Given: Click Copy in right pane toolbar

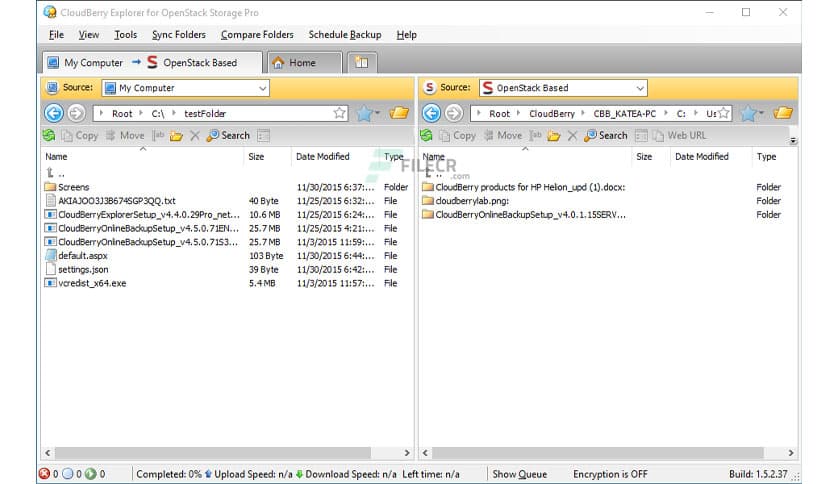Looking at the screenshot, I should [x=457, y=135].
